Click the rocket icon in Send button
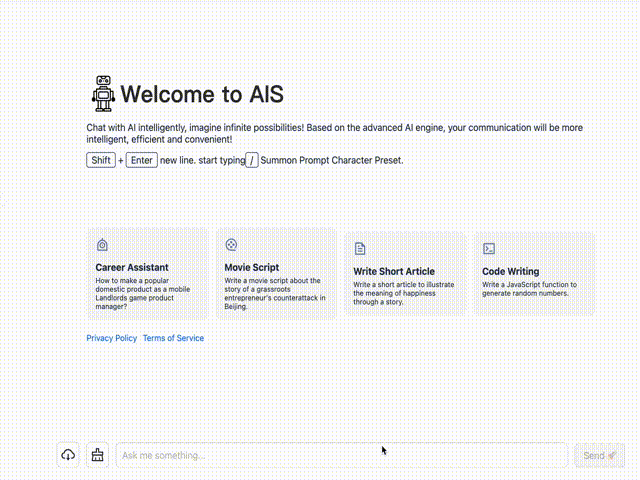The image size is (640, 480). tap(612, 456)
